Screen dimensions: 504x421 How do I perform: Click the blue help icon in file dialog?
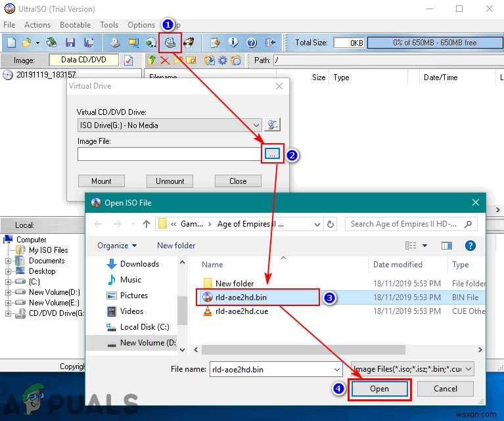(470, 246)
